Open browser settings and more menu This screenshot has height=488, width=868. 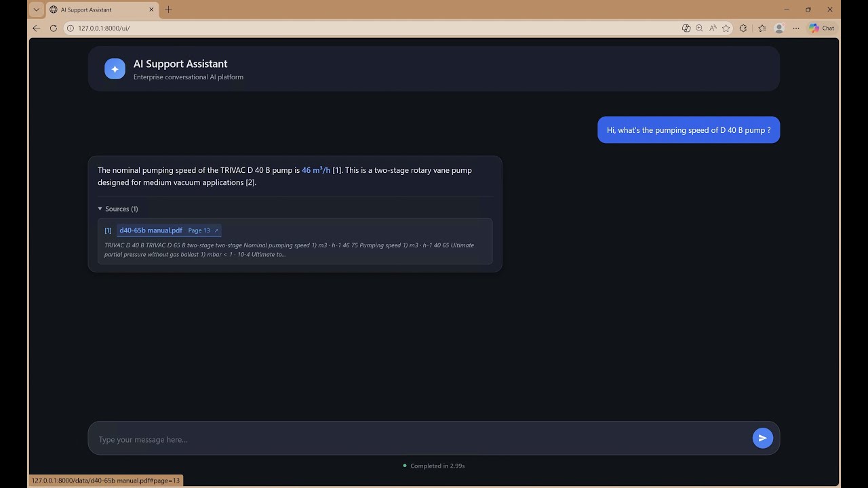tap(796, 28)
